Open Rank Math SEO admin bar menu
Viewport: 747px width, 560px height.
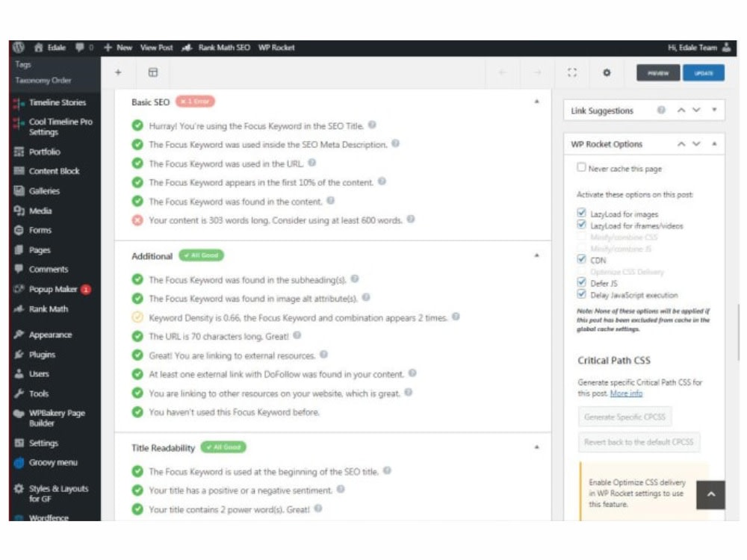216,47
